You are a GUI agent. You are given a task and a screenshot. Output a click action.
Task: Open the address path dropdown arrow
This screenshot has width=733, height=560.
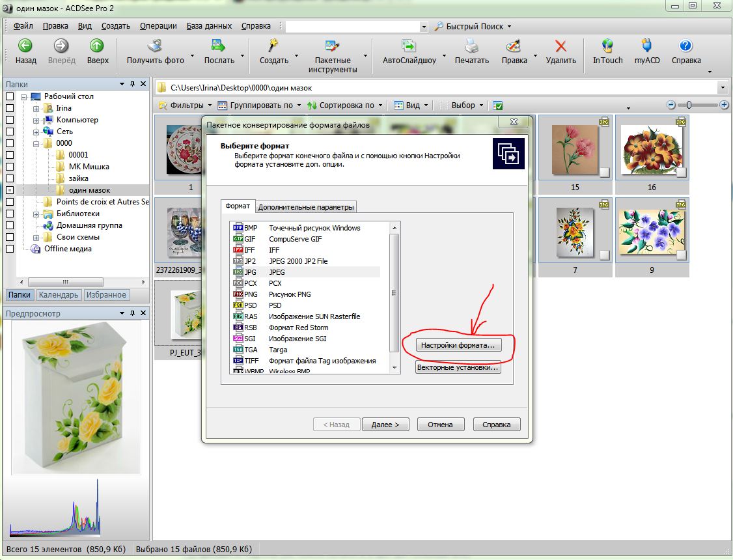(x=723, y=87)
